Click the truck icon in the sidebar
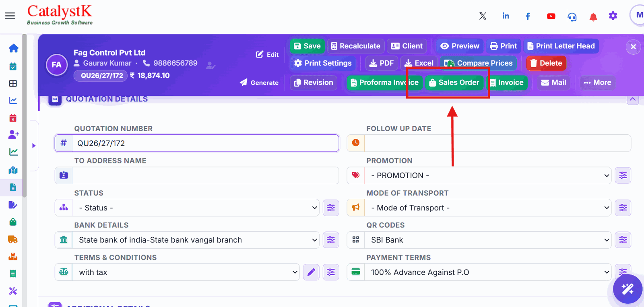Viewport: 644px width, 307px height. [13, 239]
